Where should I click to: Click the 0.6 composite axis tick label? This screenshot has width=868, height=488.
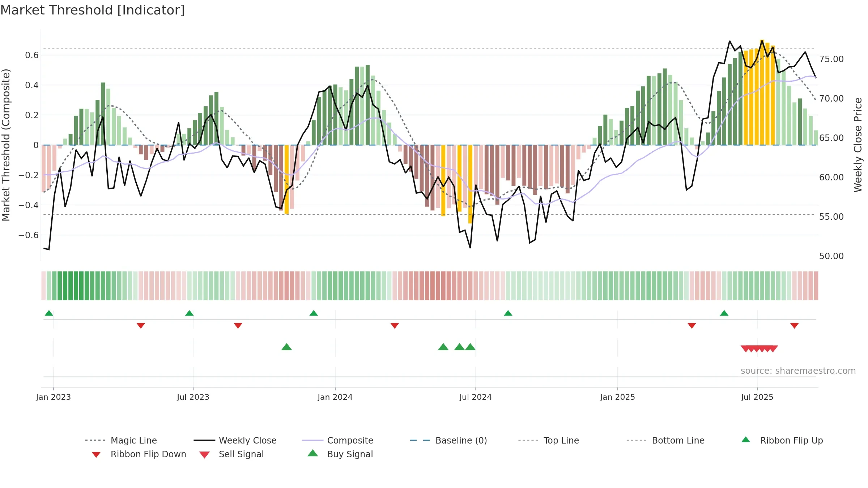click(x=32, y=55)
